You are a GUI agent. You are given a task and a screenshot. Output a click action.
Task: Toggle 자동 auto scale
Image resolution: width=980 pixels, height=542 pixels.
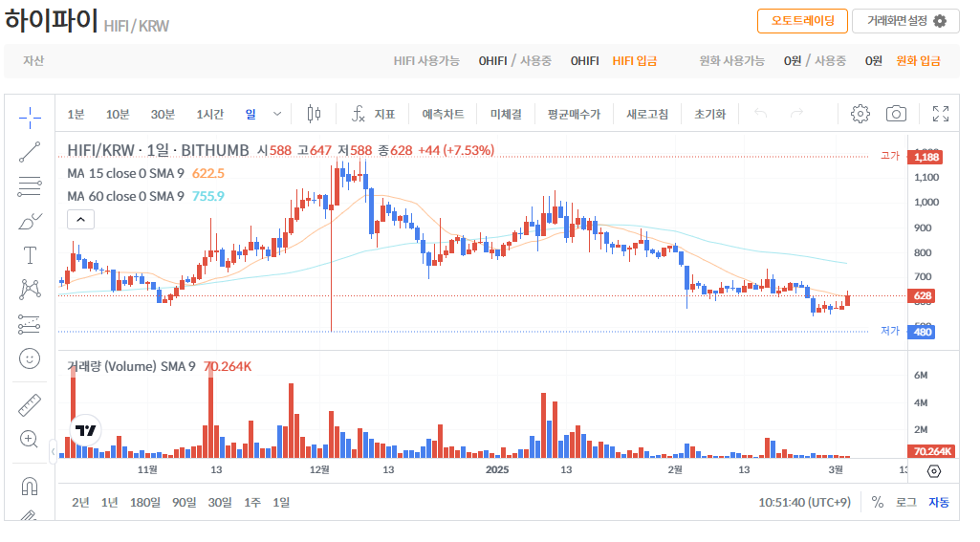click(x=939, y=502)
